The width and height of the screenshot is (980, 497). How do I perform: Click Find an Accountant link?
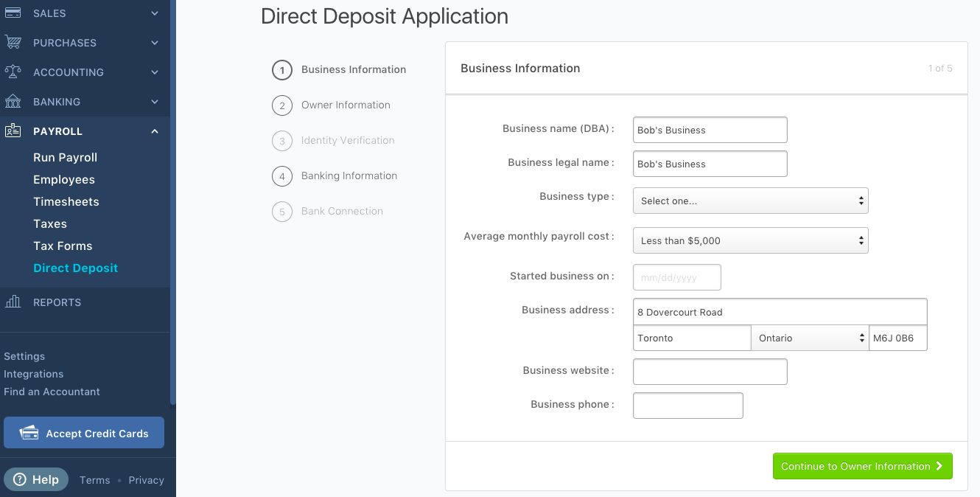click(52, 392)
